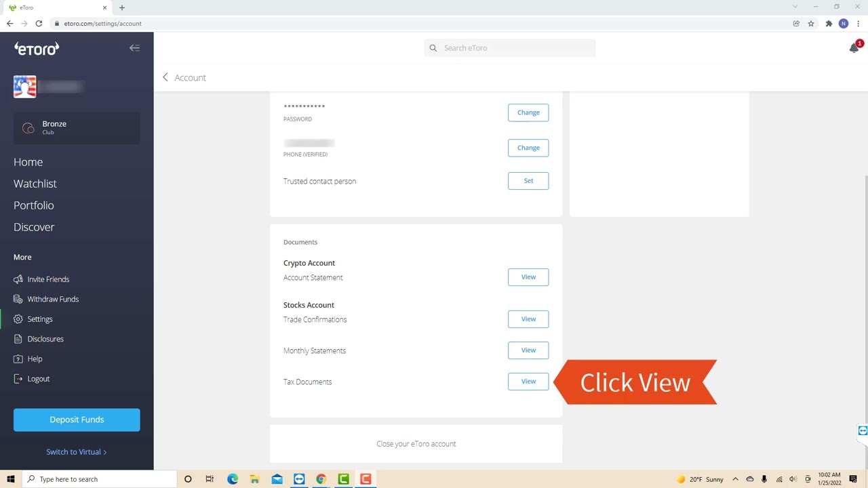Open the Mail app from taskbar

tap(277, 479)
